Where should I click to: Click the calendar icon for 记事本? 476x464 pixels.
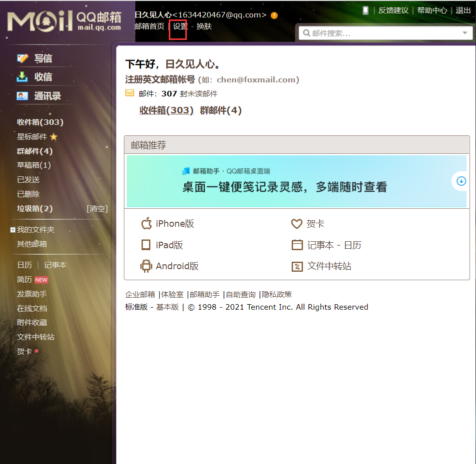point(297,245)
